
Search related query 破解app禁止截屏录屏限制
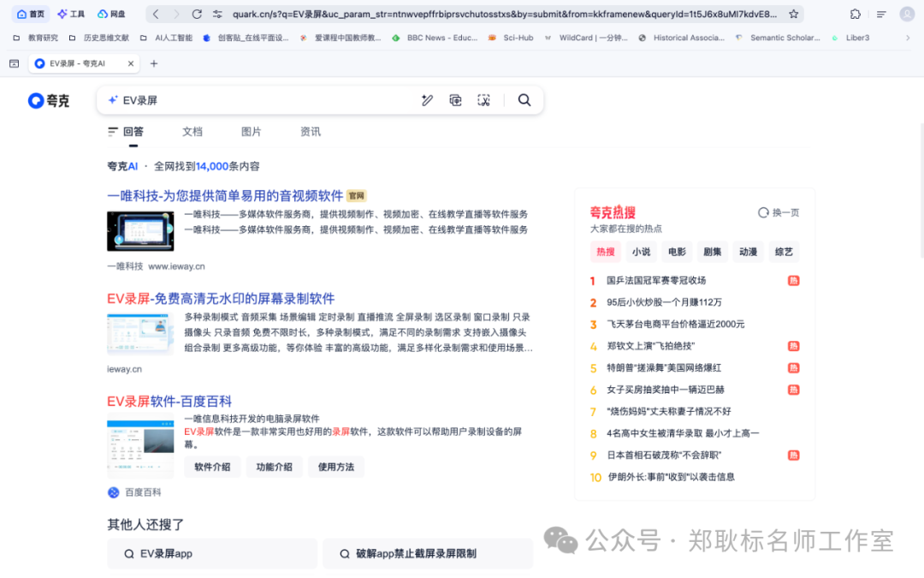coord(428,554)
